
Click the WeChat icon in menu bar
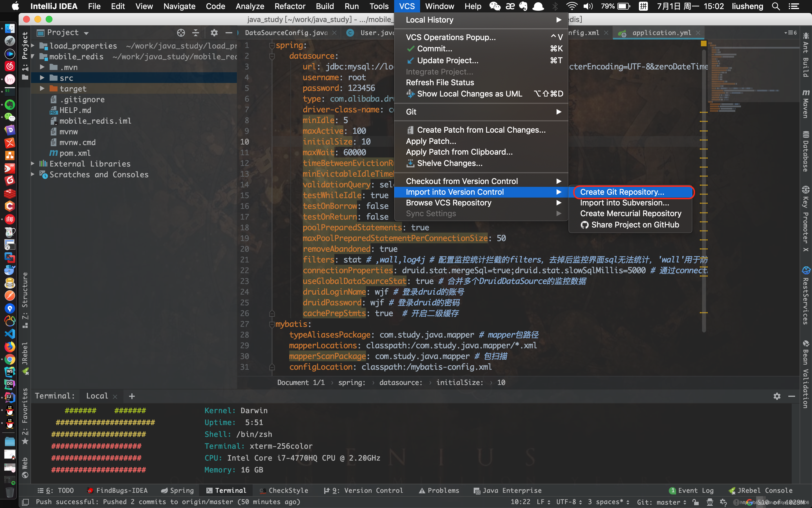tap(495, 6)
